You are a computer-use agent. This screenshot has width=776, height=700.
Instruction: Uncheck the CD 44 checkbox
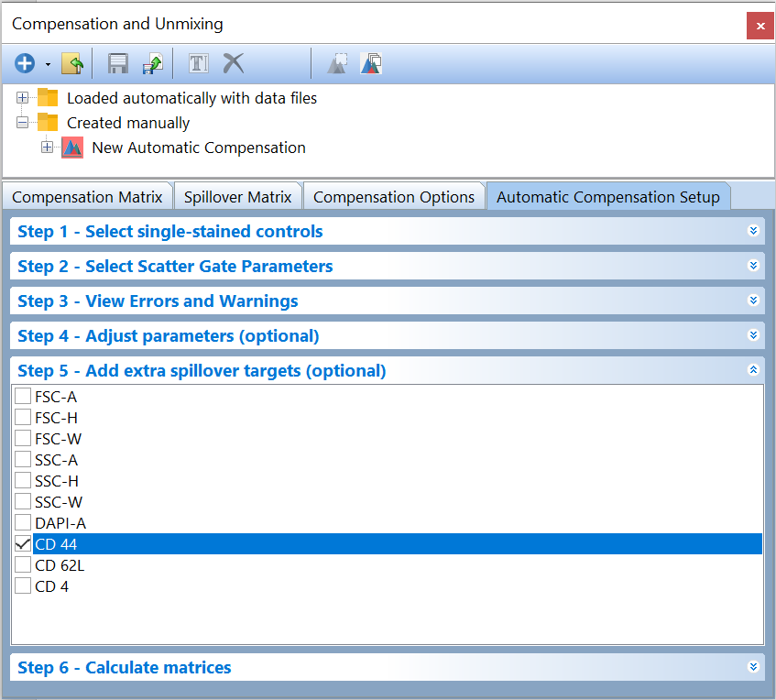click(23, 543)
